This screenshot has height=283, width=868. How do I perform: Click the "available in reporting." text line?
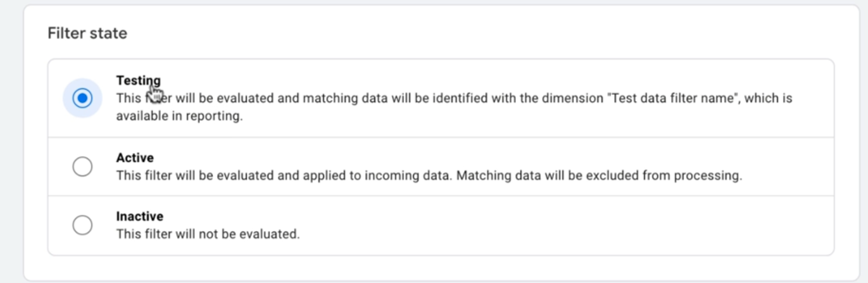179,116
